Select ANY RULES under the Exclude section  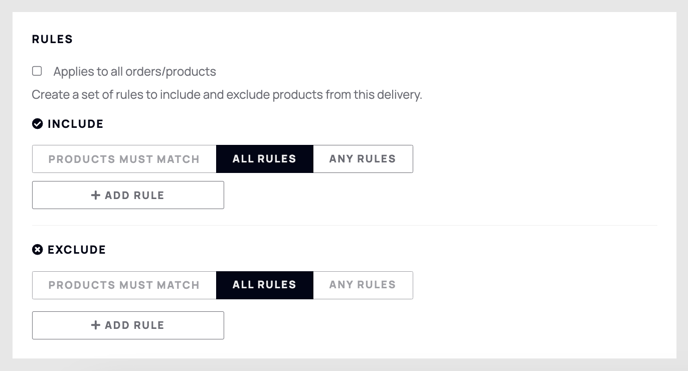[363, 285]
